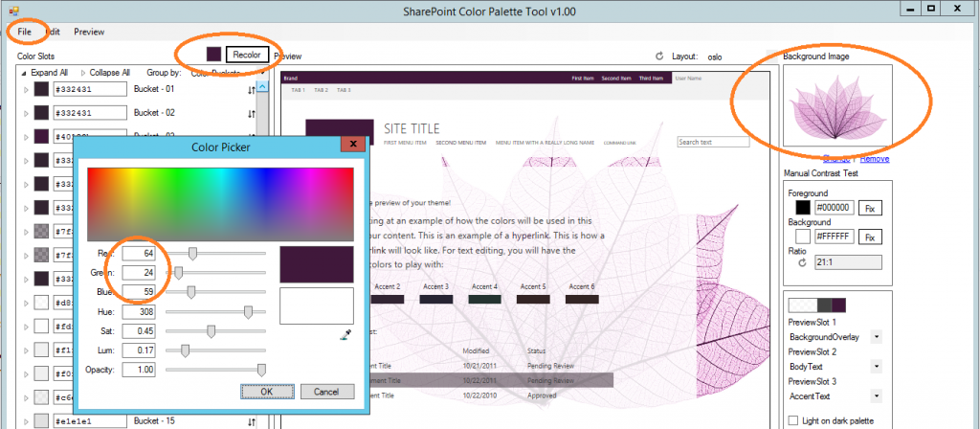Image resolution: width=980 pixels, height=429 pixels.
Task: Open the Group by dropdown
Action: tap(262, 73)
